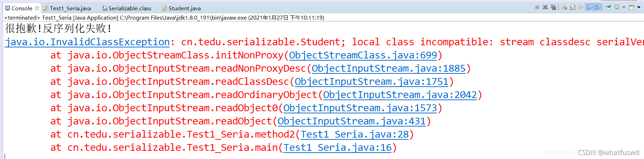
Task: Click the text 'at java.io.ObjectStreamClass.initNonProxy'
Action: tap(167, 55)
